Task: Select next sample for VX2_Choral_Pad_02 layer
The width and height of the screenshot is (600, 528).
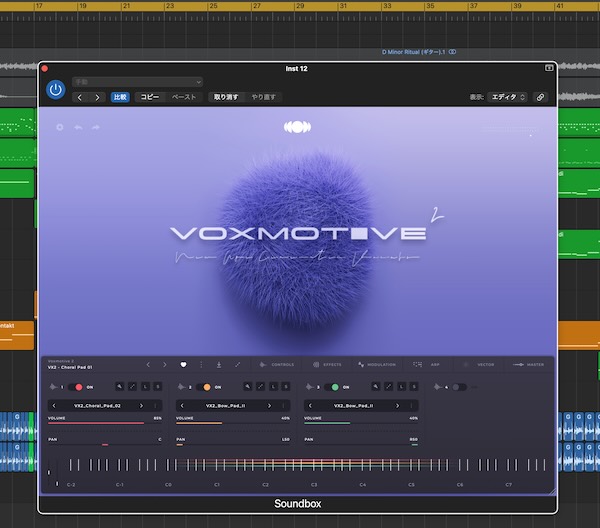Action: [x=141, y=406]
